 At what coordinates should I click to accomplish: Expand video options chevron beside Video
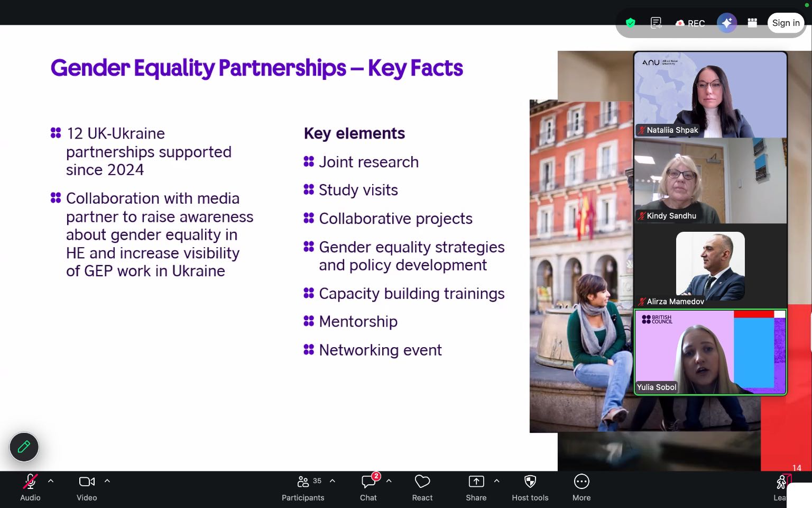coord(107,481)
